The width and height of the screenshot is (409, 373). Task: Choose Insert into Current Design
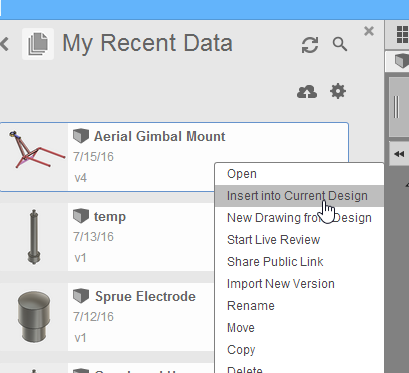pyautogui.click(x=299, y=196)
